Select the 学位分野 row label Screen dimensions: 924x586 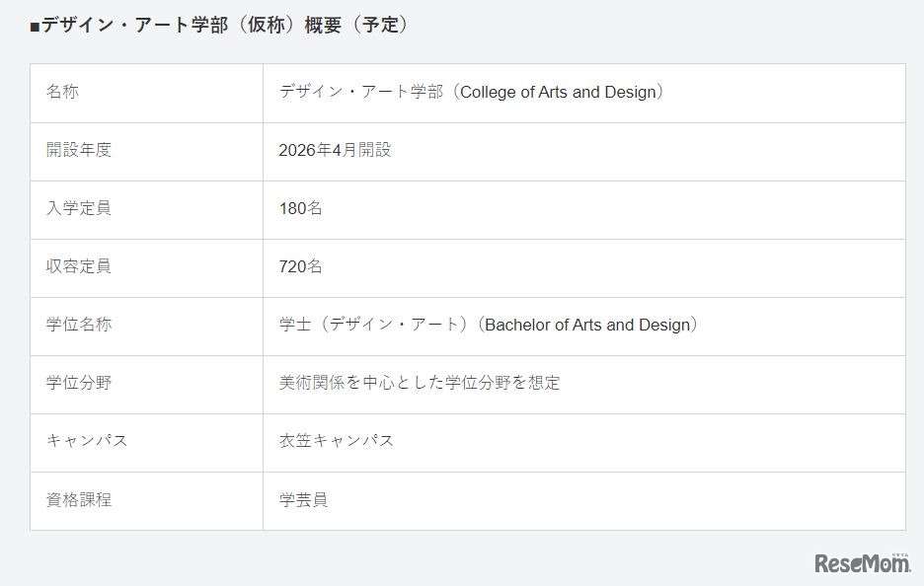click(x=79, y=384)
